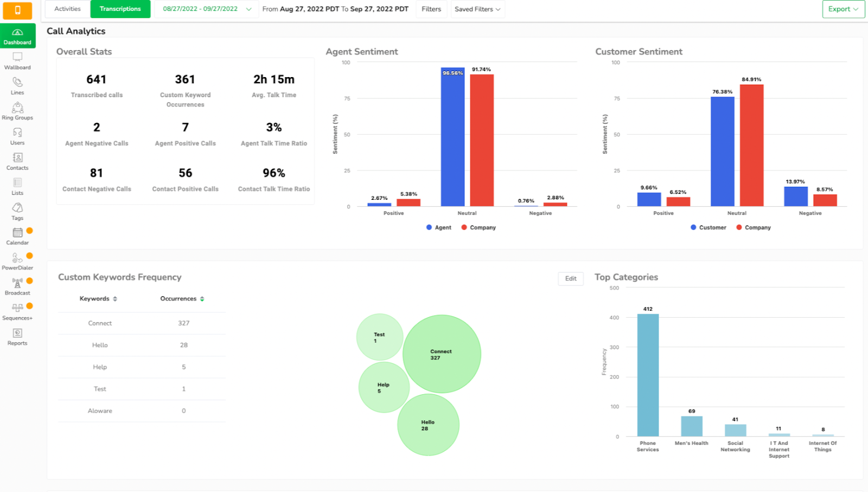Open the Dashboard sidebar icon
Screen dimensions: 868x492
[x=17, y=36]
